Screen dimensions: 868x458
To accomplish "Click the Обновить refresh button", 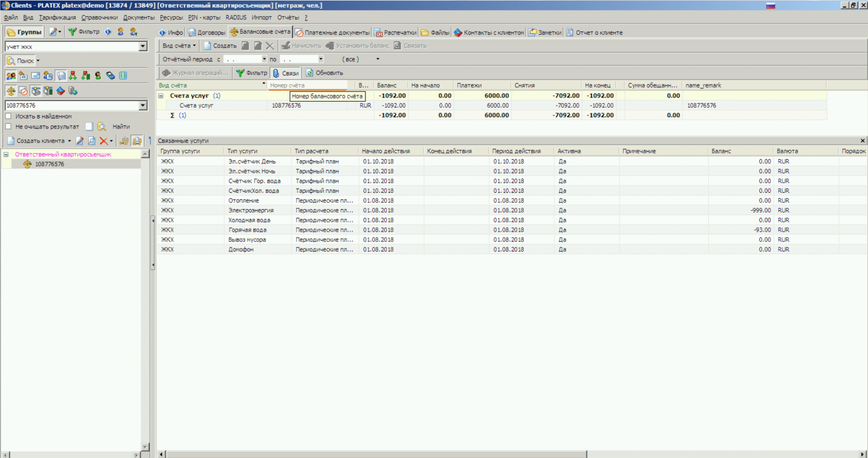I will [325, 73].
